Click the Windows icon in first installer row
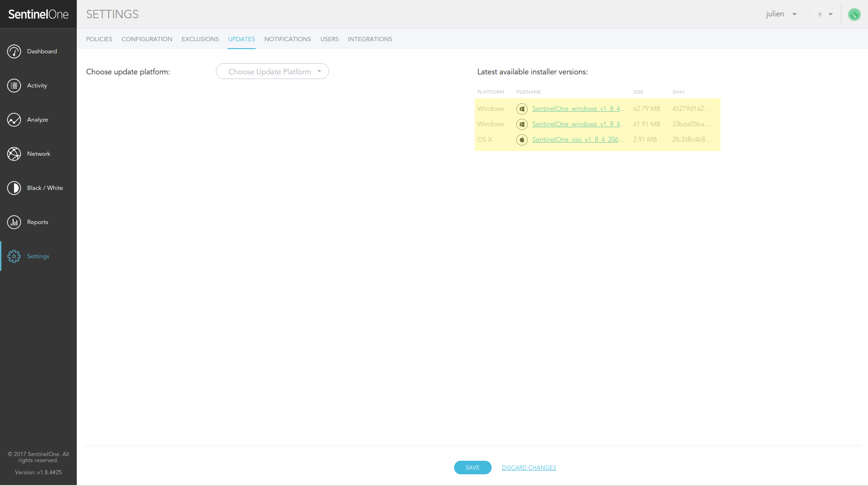Screen dimensions: 868x486 (522, 109)
